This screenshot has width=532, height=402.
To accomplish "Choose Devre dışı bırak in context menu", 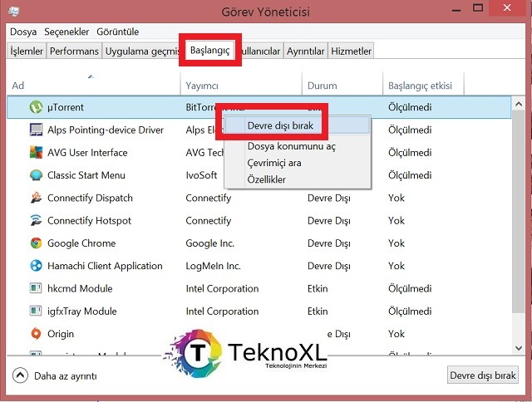I will pyautogui.click(x=298, y=125).
